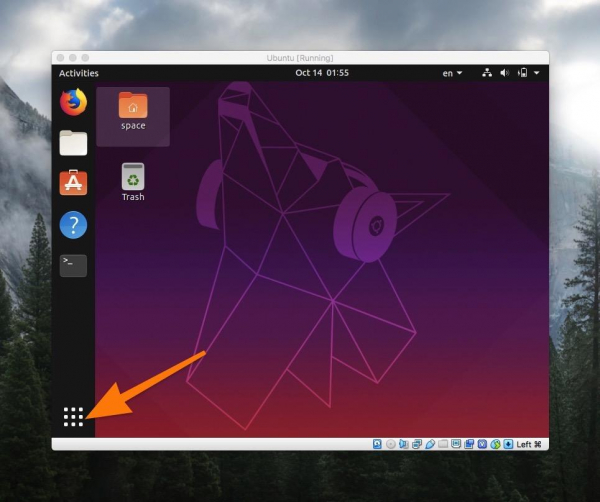Open the Help question mark icon
The height and width of the screenshot is (502, 600).
tap(73, 225)
